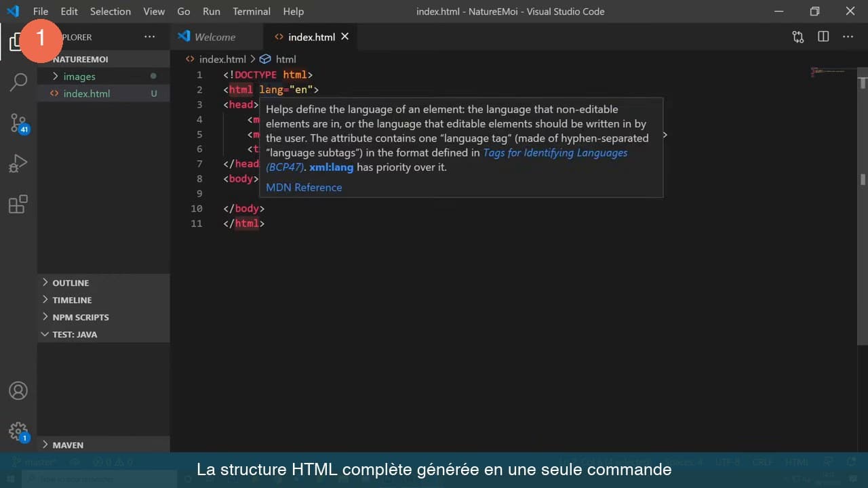Expand the NPM SCRIPTS panel
868x488 pixels.
click(103, 317)
